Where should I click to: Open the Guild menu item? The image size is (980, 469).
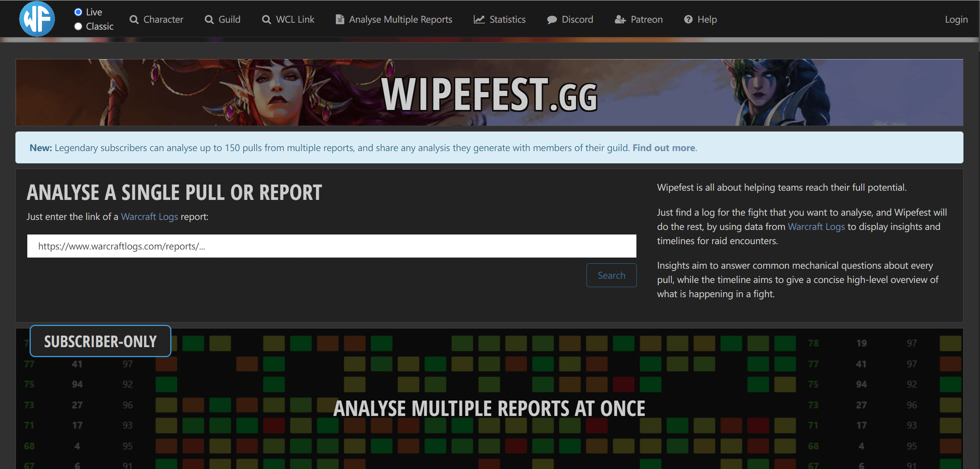click(223, 20)
